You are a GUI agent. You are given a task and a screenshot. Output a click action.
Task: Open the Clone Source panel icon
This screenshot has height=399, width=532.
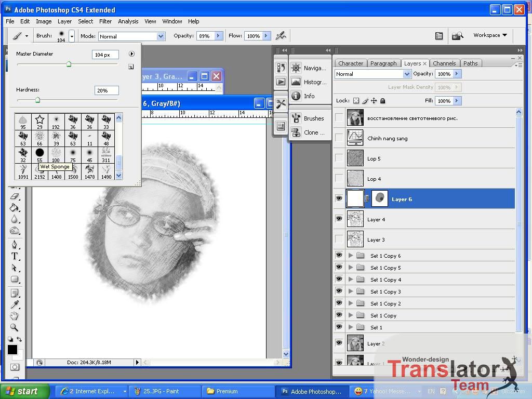click(x=296, y=132)
